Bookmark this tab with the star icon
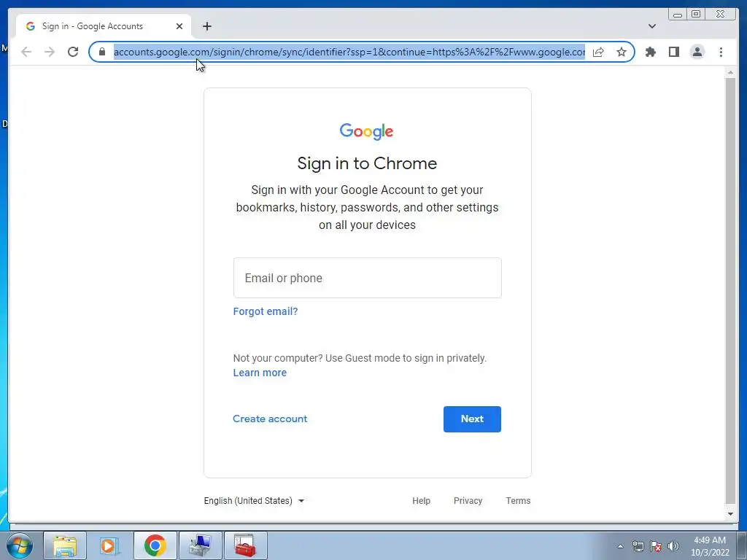Viewport: 747px width, 560px height. pos(622,52)
